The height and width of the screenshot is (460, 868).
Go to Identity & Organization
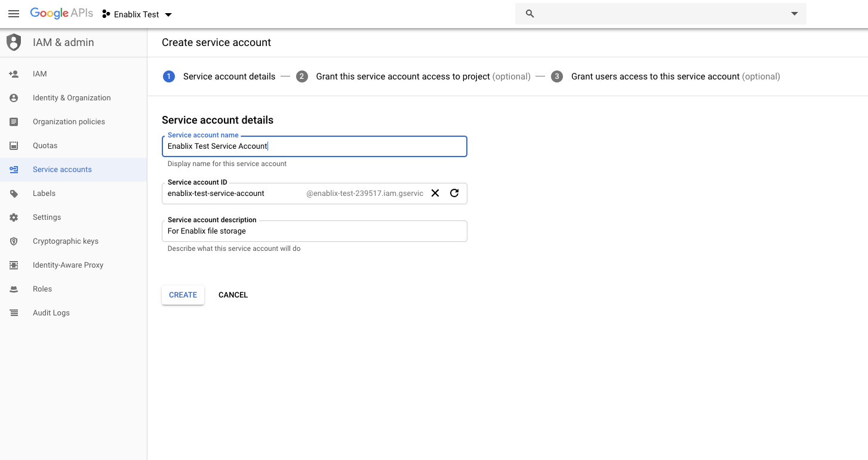coord(73,98)
